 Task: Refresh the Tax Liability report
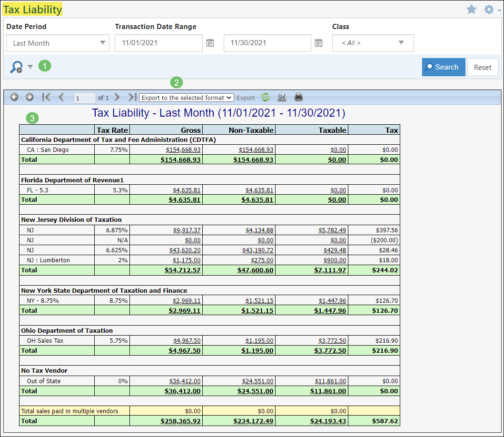click(265, 97)
